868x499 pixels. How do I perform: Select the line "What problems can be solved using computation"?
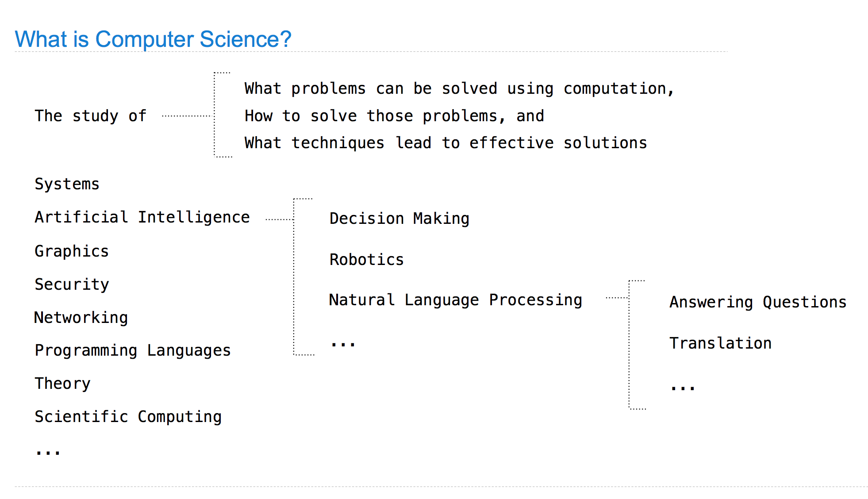[x=459, y=89]
